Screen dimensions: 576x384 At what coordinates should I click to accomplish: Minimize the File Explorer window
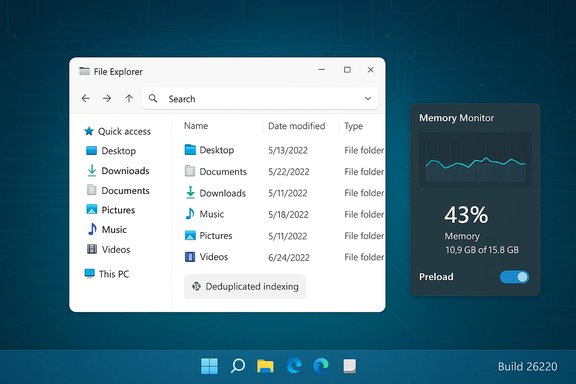(322, 69)
